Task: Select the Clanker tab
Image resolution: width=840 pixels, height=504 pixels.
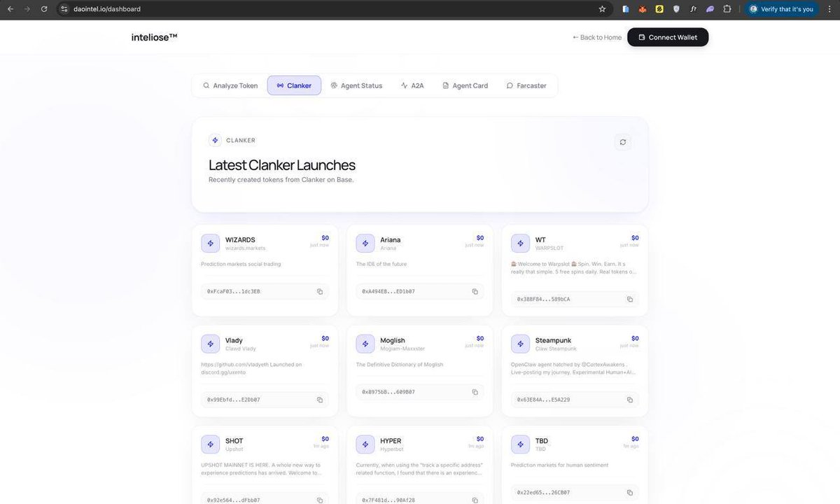Action: pos(294,85)
